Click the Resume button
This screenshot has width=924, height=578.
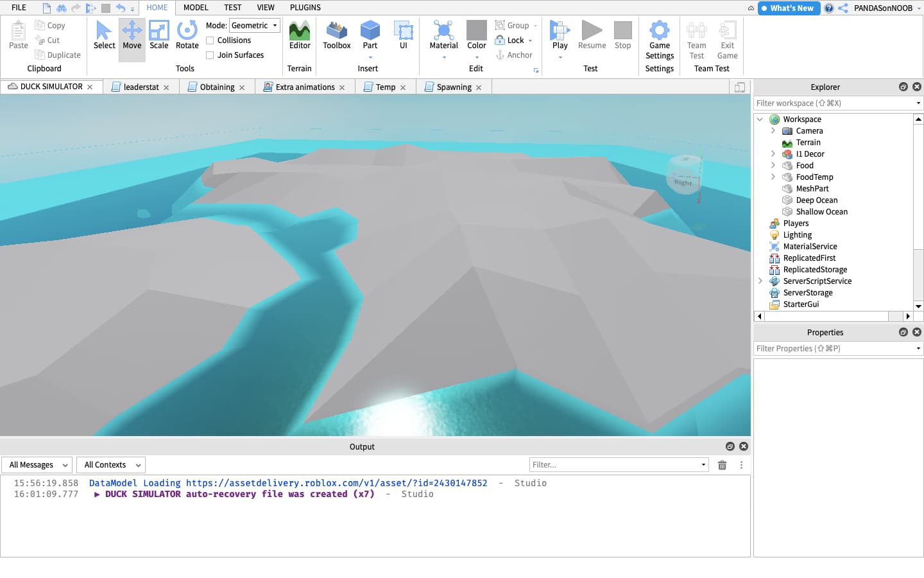click(592, 35)
